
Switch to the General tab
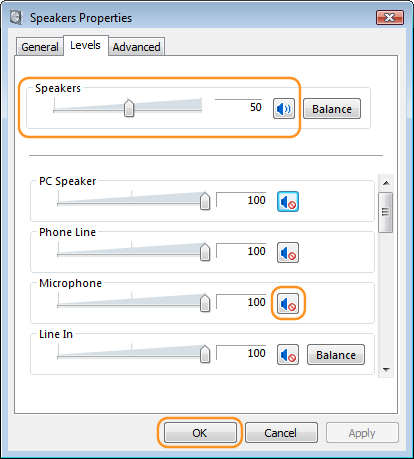tap(40, 47)
